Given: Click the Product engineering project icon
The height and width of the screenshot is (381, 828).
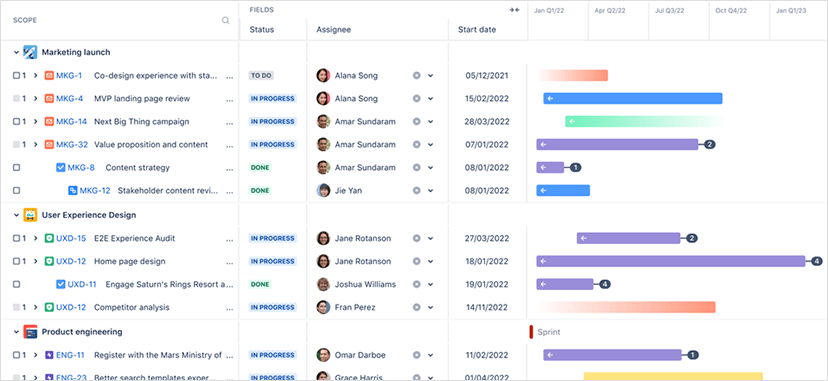Looking at the screenshot, I should (30, 332).
